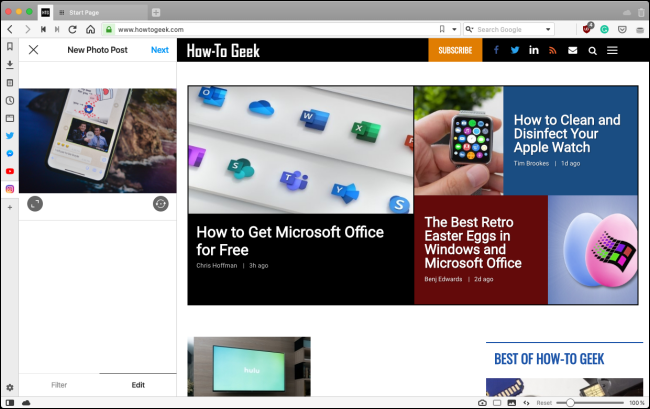Go forward with the forward arrow
This screenshot has width=650, height=409.
pyautogui.click(x=27, y=29)
